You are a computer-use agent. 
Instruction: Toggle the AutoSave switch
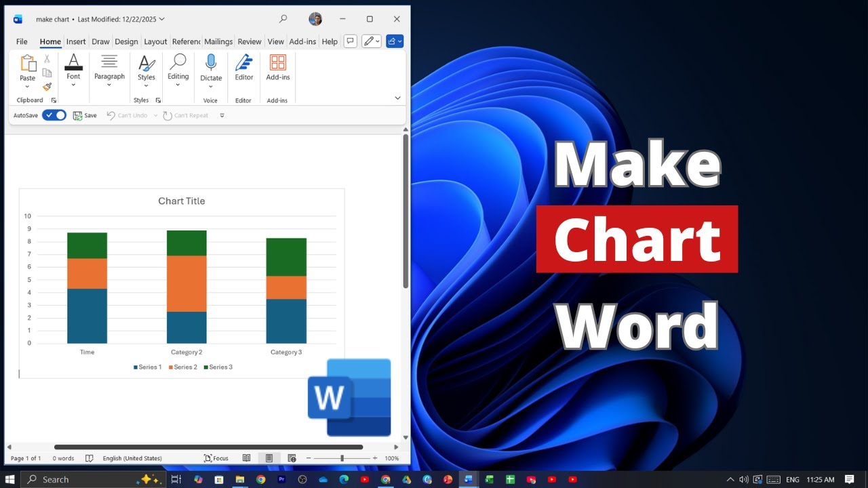tap(54, 115)
